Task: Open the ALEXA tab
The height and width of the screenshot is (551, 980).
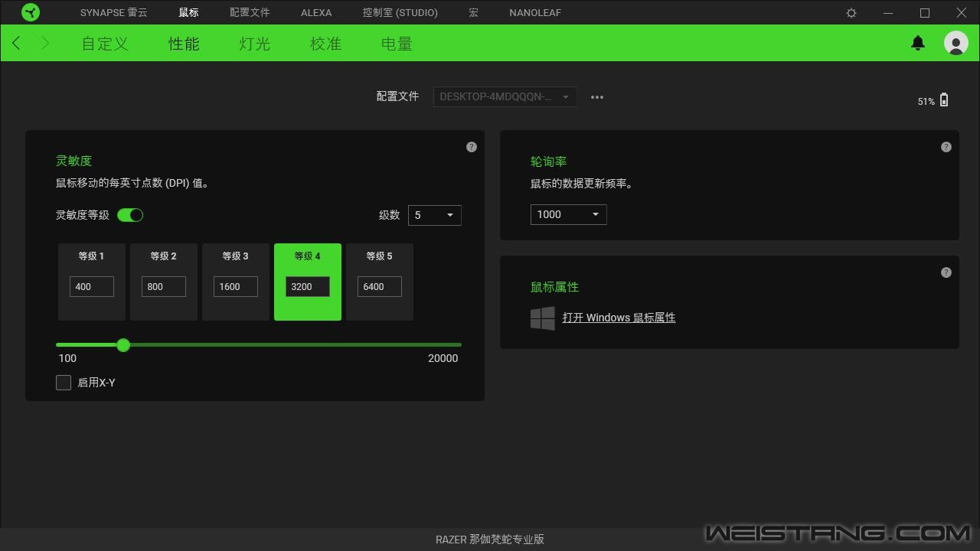Action: pos(316,13)
